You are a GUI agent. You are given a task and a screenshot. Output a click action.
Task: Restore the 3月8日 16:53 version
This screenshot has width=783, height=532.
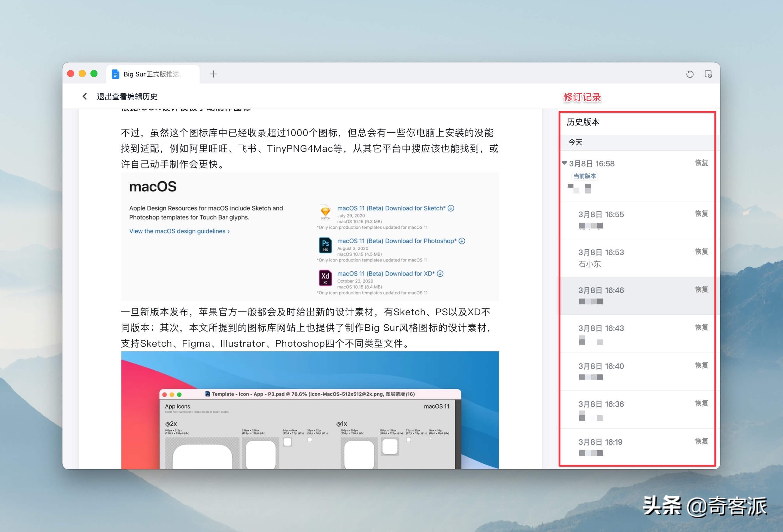coord(701,252)
